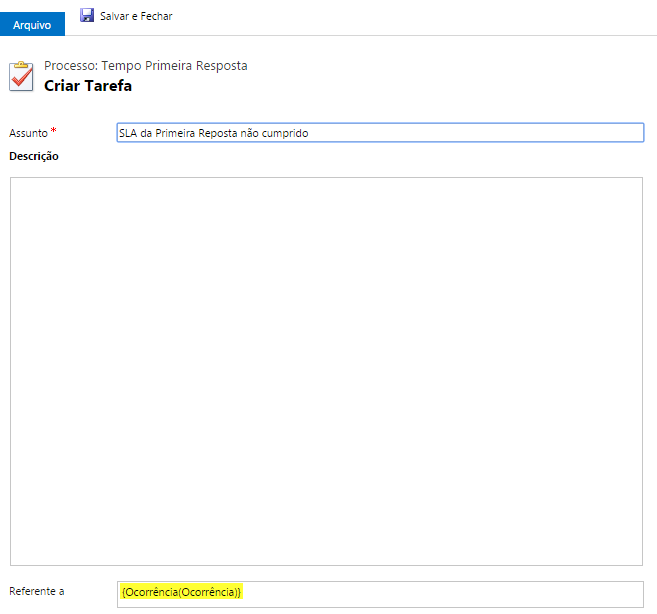Click inside the large Descrição text area
The width and height of the screenshot is (657, 614).
pos(326,370)
